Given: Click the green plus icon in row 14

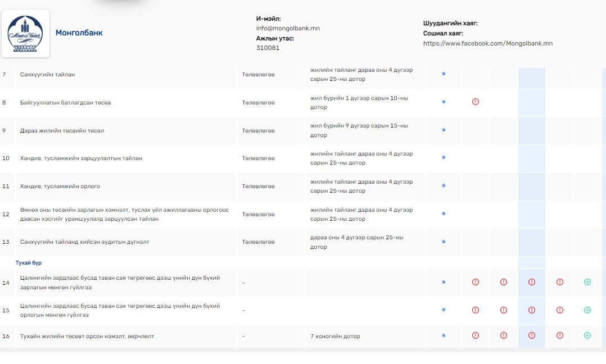Looking at the screenshot, I should [x=587, y=282].
